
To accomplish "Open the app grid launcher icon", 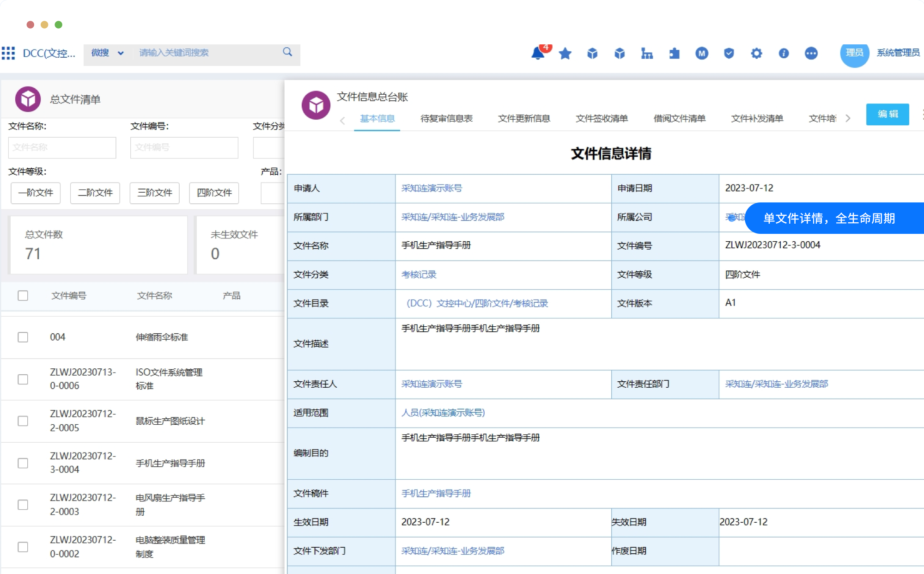I will pos(8,53).
